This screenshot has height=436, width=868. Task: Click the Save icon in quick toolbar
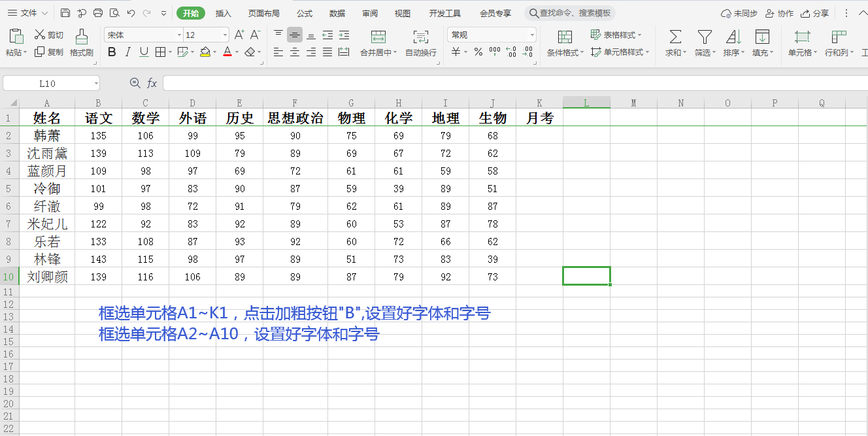coord(65,13)
